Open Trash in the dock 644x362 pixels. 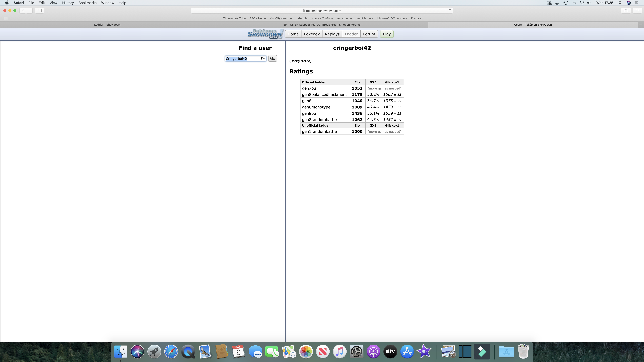tap(523, 352)
